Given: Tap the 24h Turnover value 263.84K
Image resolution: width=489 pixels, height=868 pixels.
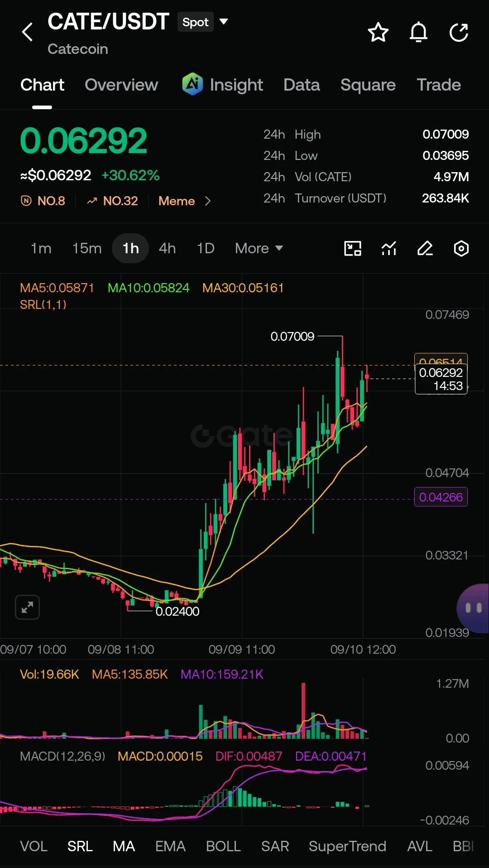Looking at the screenshot, I should [446, 198].
